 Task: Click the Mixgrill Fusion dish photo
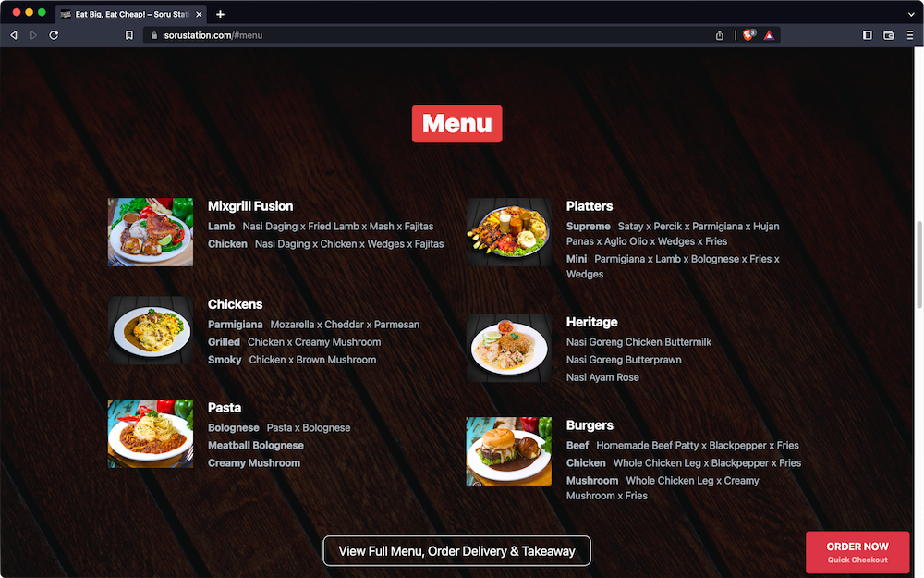tap(151, 232)
